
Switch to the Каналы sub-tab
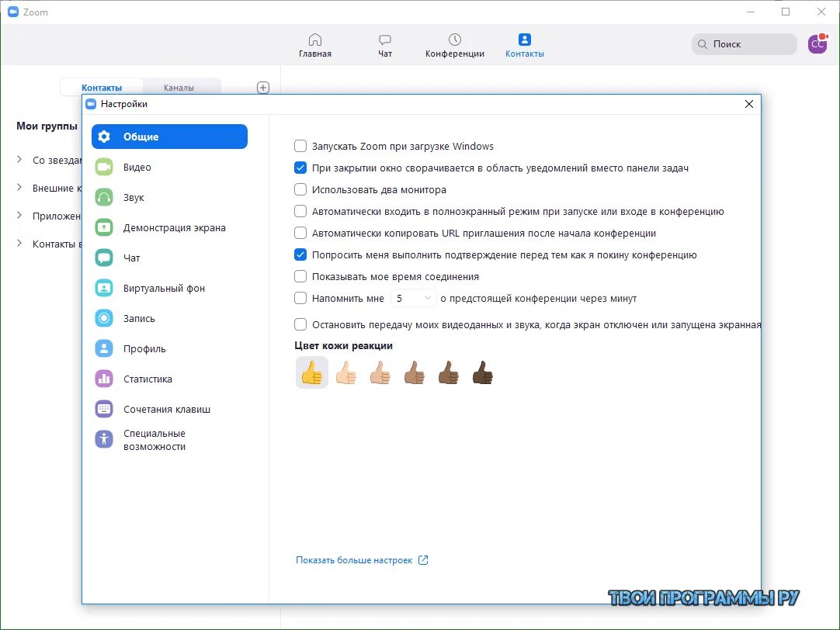click(x=179, y=87)
